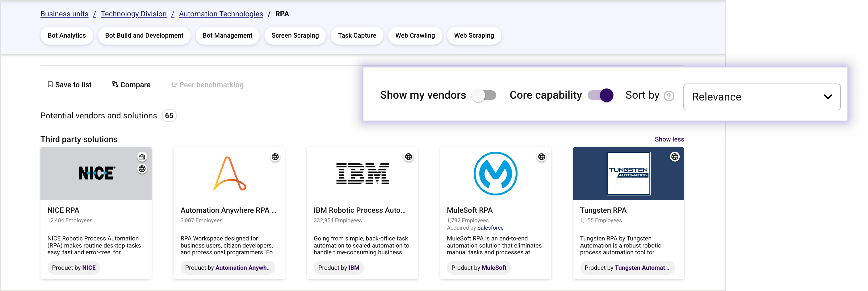Click Product by MuleSoft tag
868x291 pixels.
(479, 268)
